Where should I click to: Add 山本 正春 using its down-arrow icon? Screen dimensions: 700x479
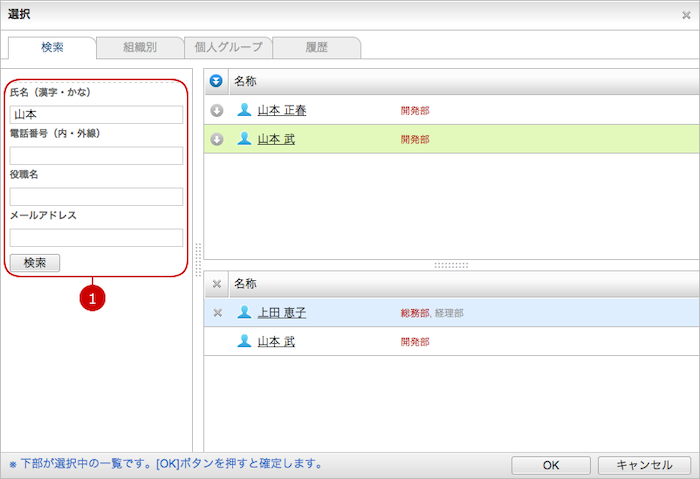coord(217,110)
